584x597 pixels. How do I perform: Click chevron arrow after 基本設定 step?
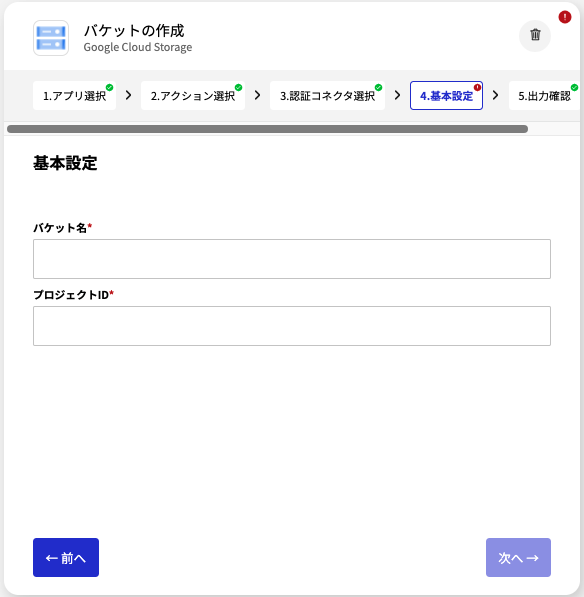496,95
